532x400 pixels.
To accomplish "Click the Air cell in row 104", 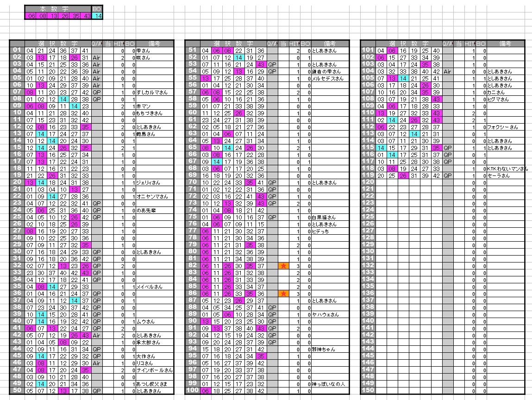I will pyautogui.click(x=447, y=72).
